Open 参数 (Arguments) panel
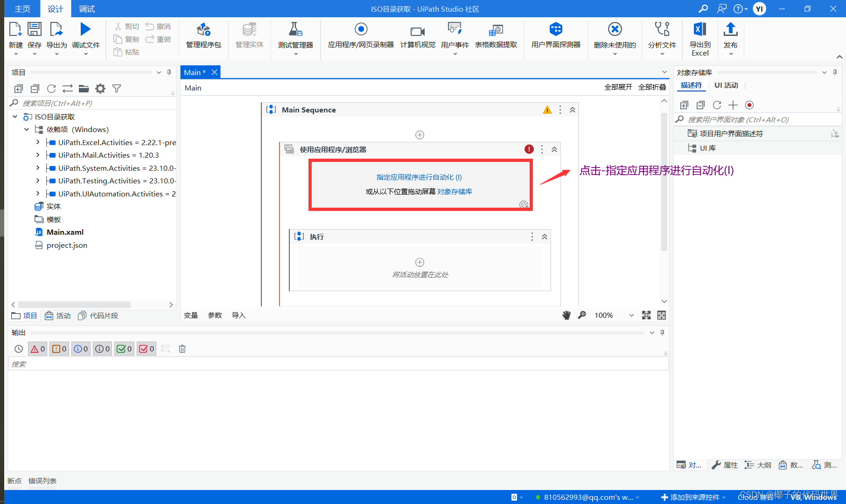 tap(215, 315)
